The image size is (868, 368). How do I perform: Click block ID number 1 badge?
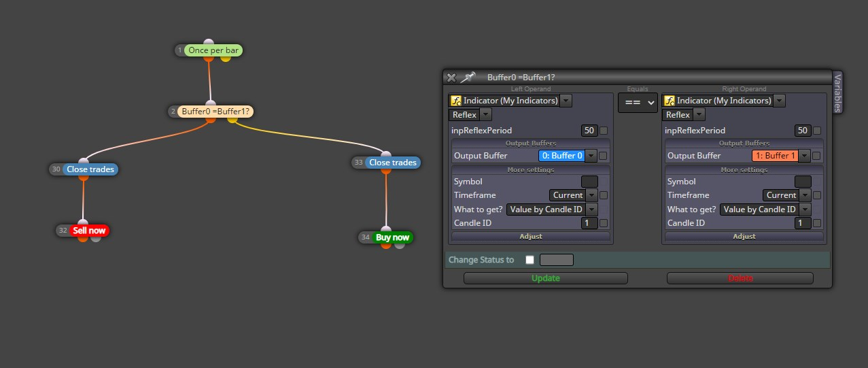point(180,50)
